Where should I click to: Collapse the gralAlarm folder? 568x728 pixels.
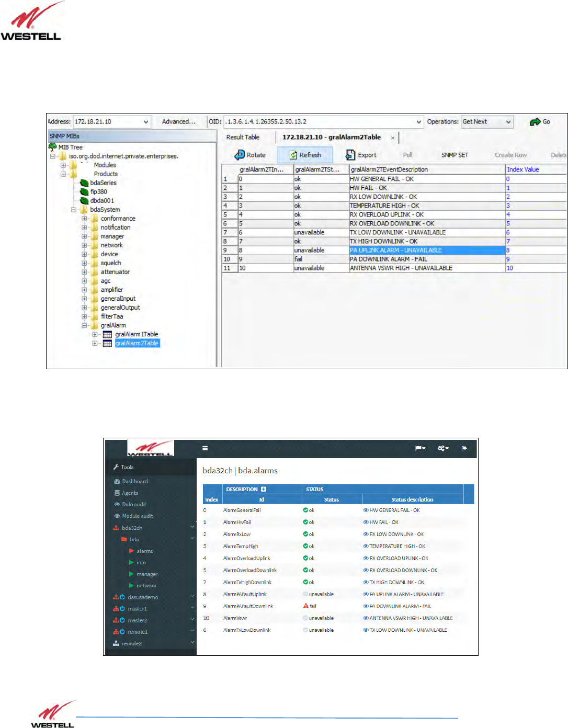click(84, 325)
